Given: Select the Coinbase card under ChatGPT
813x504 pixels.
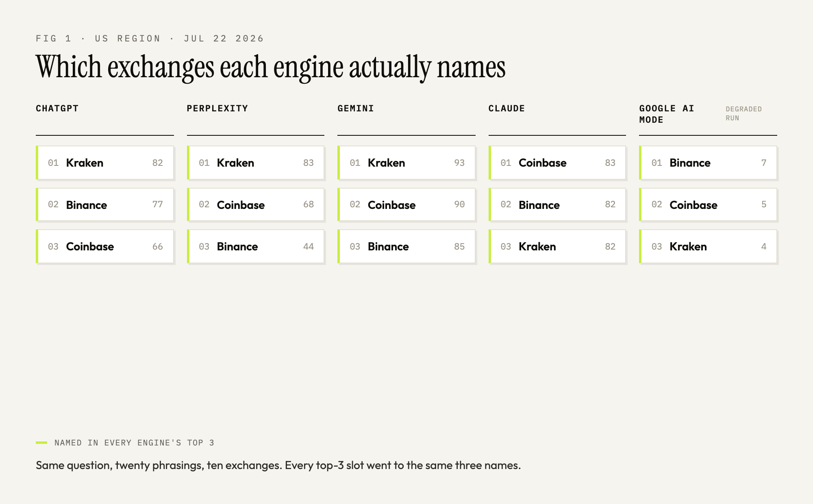Looking at the screenshot, I should click(x=105, y=246).
